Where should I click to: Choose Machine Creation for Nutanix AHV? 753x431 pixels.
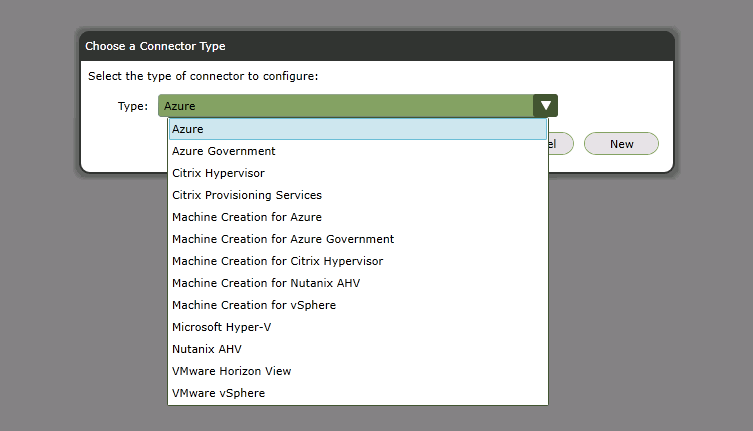266,283
